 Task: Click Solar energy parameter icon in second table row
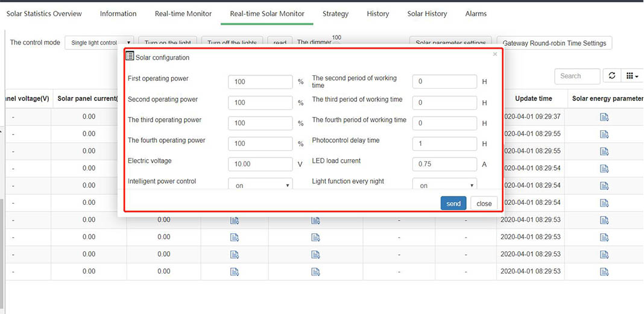pyautogui.click(x=604, y=134)
